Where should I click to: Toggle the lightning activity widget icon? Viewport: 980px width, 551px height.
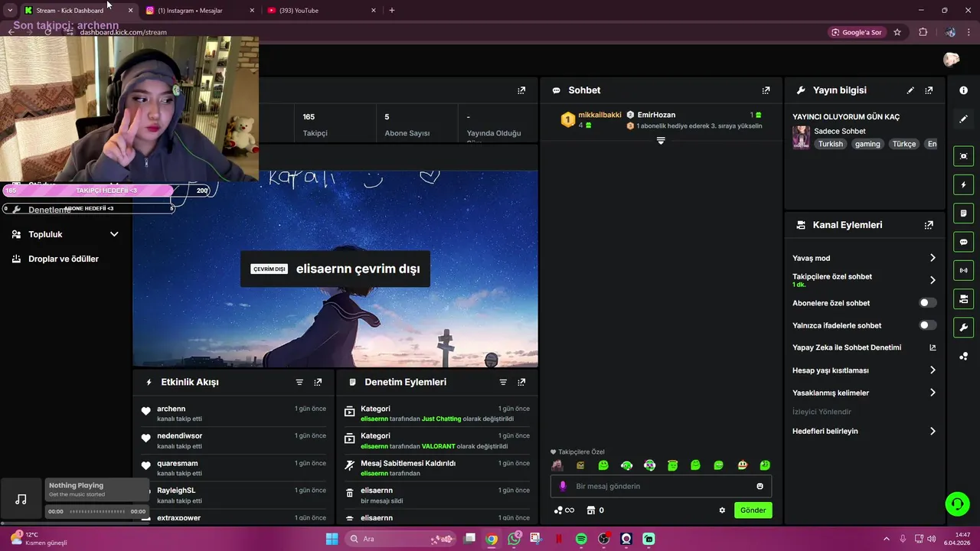click(963, 184)
